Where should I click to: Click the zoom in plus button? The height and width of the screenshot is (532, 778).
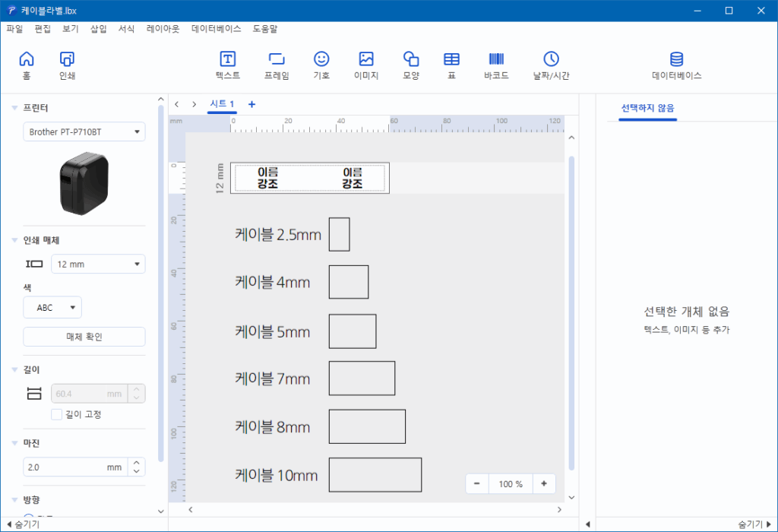click(544, 484)
